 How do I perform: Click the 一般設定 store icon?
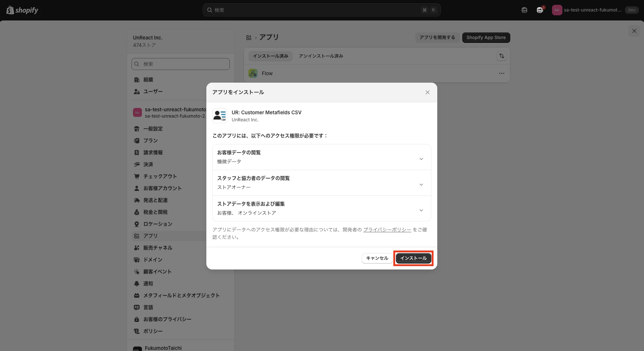tap(137, 129)
